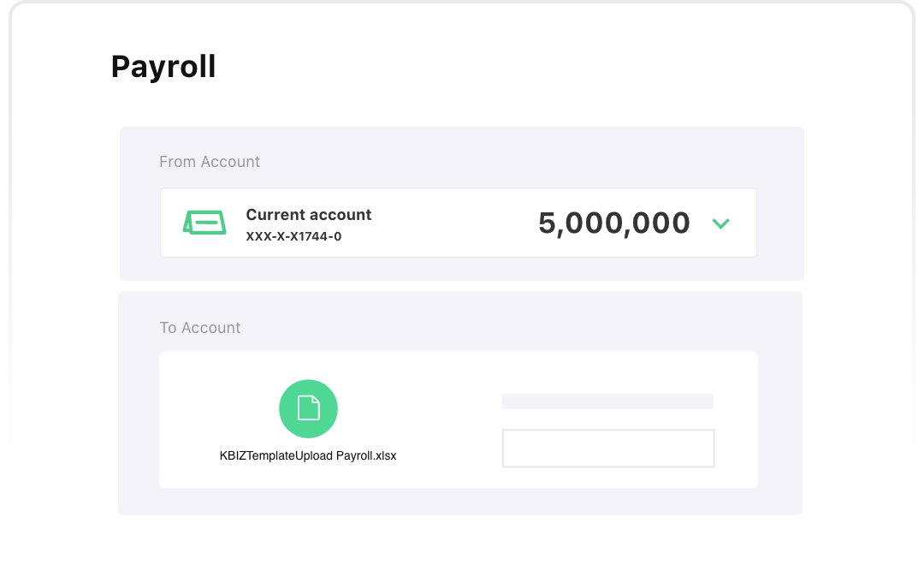Viewport: 924px width, 565px height.
Task: Click the Payroll.xlsx part of the file name
Action: pos(366,456)
